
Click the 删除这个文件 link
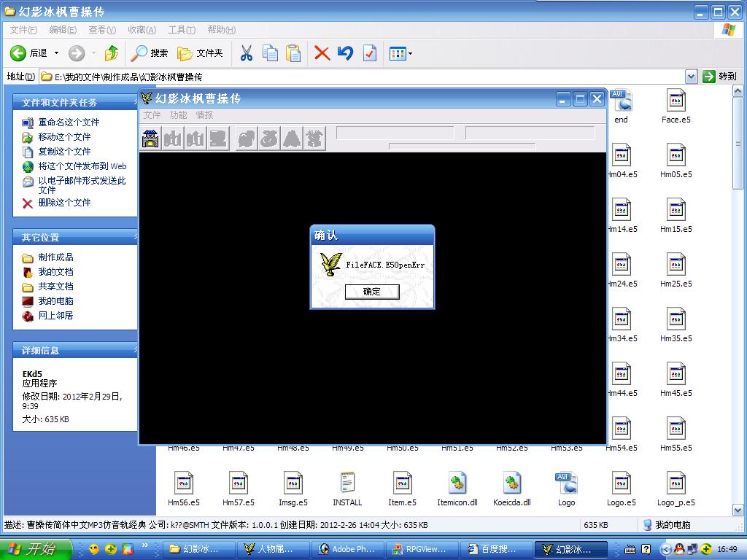[64, 203]
